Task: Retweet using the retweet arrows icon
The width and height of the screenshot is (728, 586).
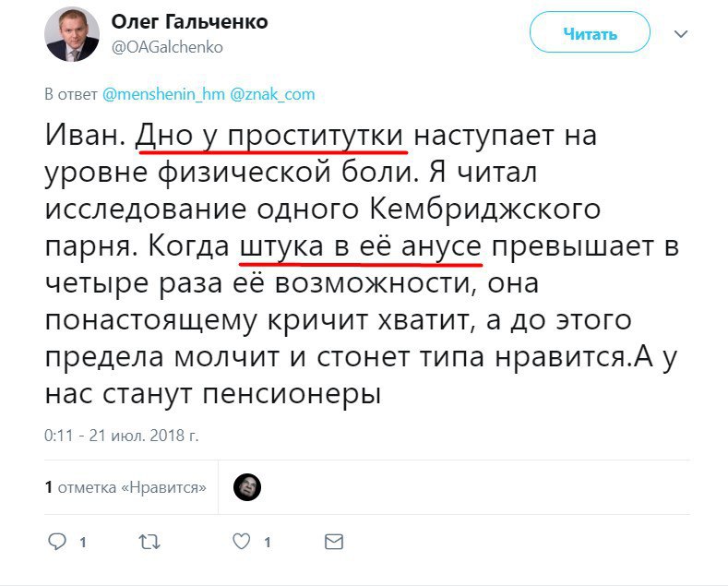Action: click(149, 542)
